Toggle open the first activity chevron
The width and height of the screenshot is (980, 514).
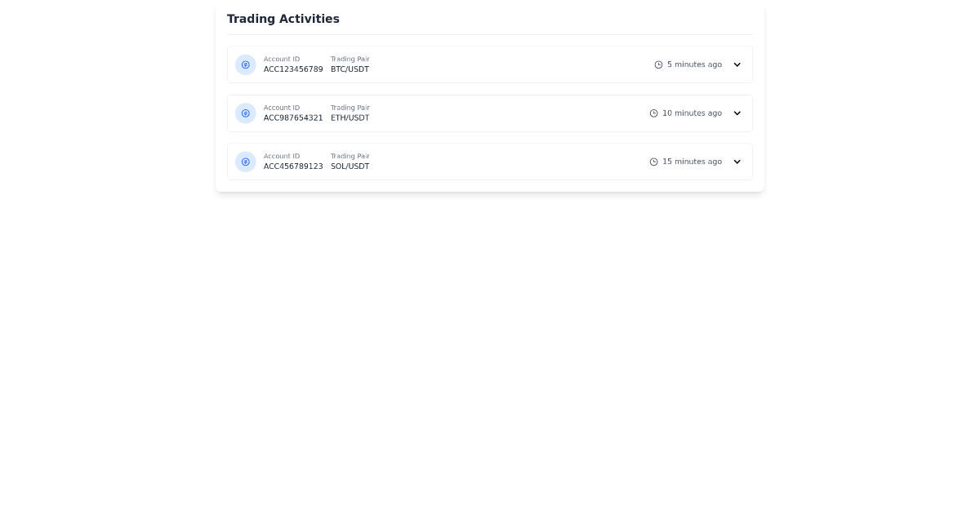(x=737, y=64)
